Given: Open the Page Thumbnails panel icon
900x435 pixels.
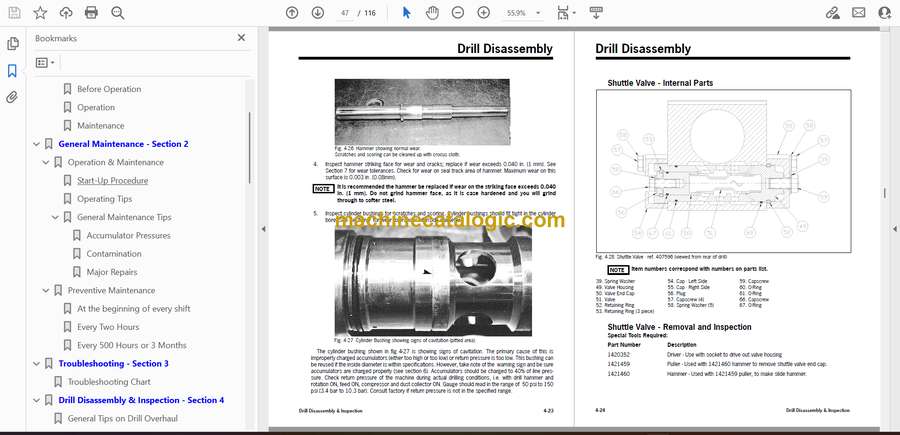Looking at the screenshot, I should pyautogui.click(x=12, y=44).
